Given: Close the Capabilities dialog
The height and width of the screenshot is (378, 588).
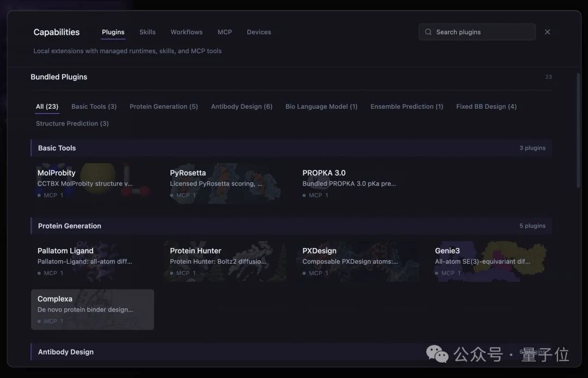Looking at the screenshot, I should [x=547, y=32].
